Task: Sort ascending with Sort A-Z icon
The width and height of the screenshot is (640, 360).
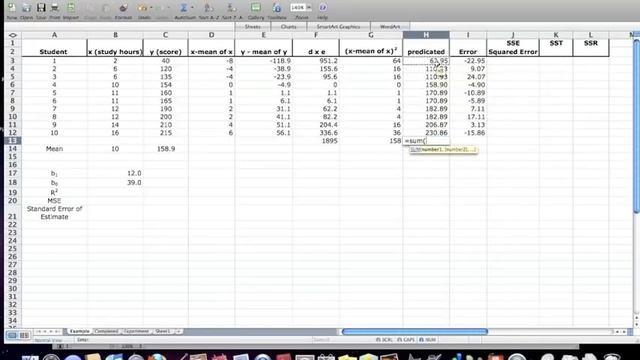Action: click(x=209, y=8)
